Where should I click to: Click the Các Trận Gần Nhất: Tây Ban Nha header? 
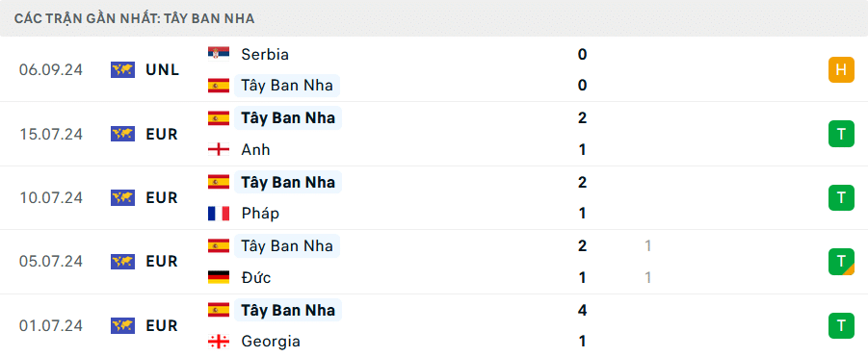coord(135,18)
